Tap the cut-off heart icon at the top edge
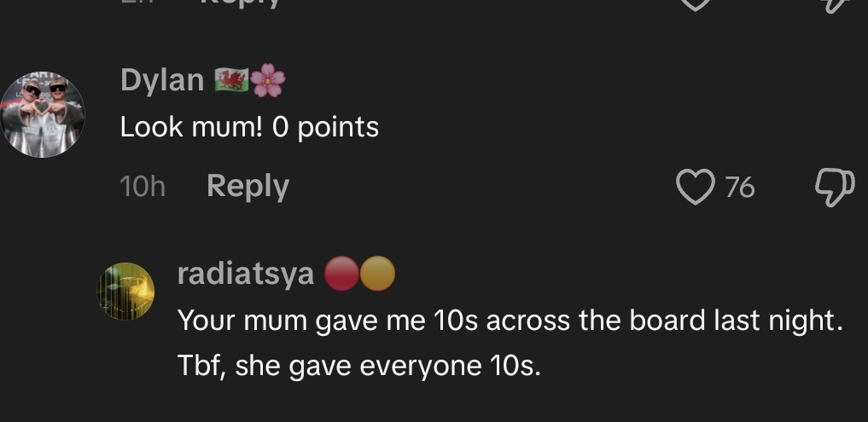This screenshot has height=422, width=868. (694, 3)
